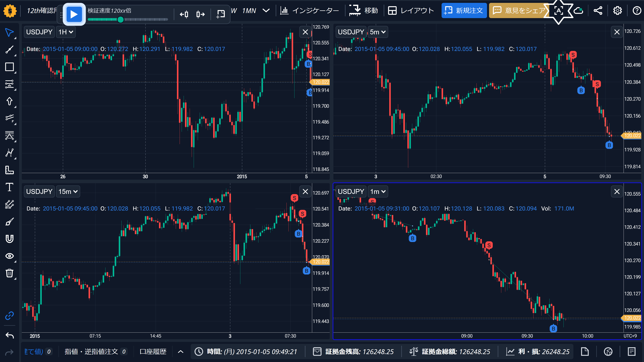Click the trash delete drawings icon

click(x=10, y=273)
